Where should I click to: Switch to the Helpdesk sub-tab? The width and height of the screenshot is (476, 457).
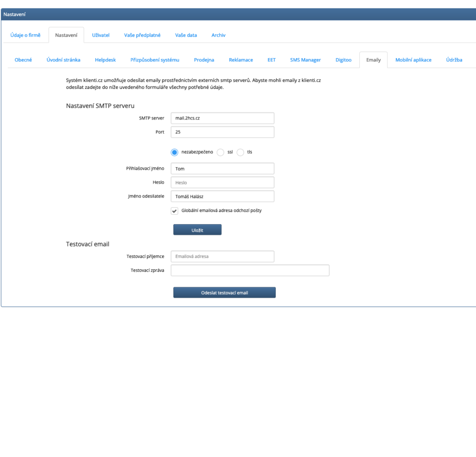tap(105, 60)
